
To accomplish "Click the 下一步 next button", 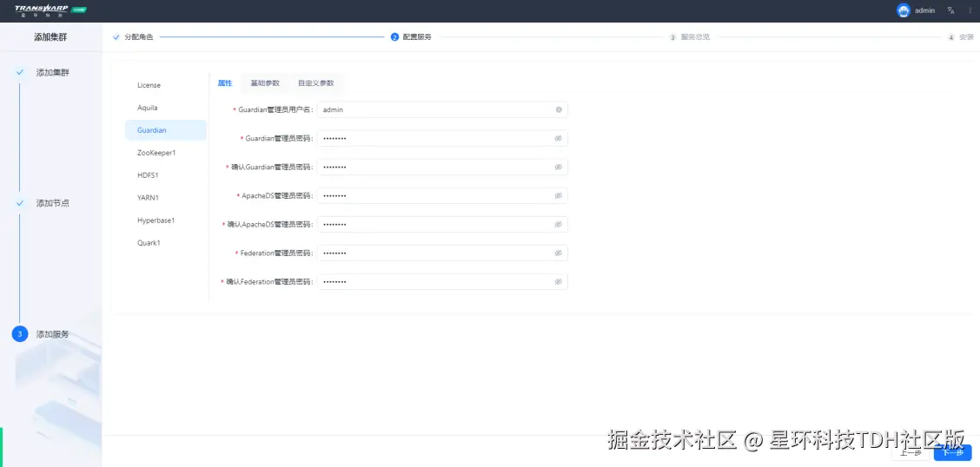I will tap(953, 452).
